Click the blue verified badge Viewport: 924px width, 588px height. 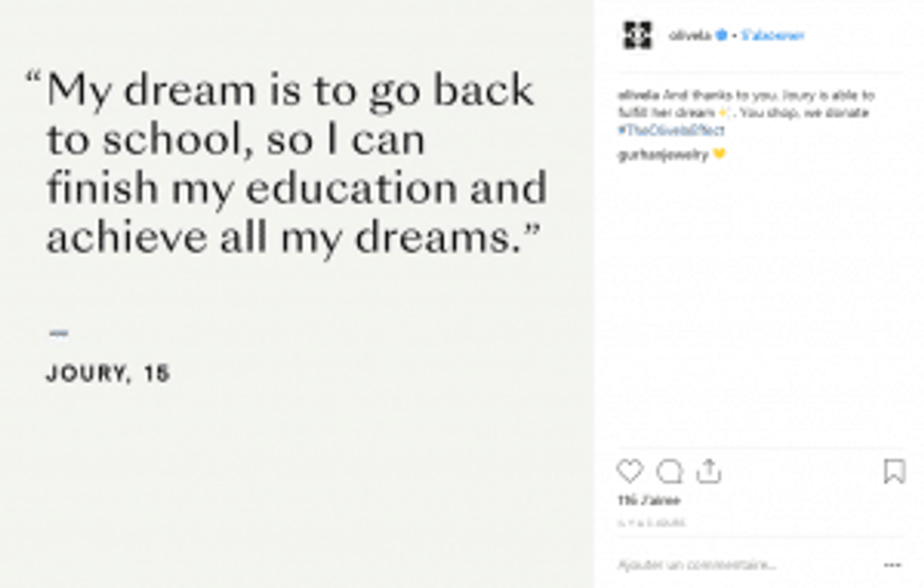(x=721, y=35)
